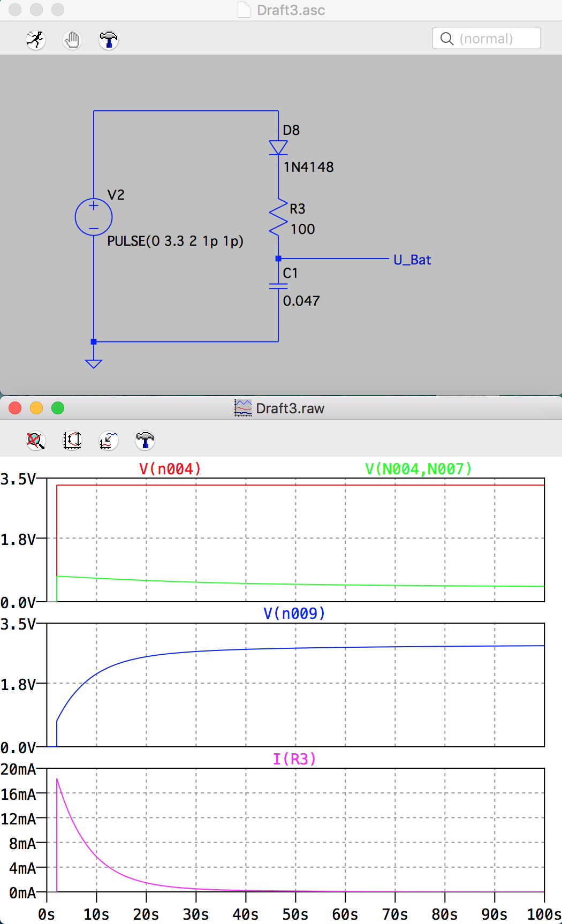Select the I(R3) trace label
This screenshot has width=562, height=924.
(294, 759)
